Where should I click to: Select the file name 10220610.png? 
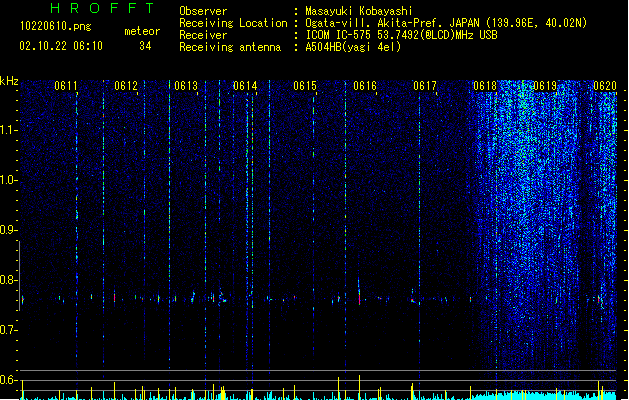point(55,26)
